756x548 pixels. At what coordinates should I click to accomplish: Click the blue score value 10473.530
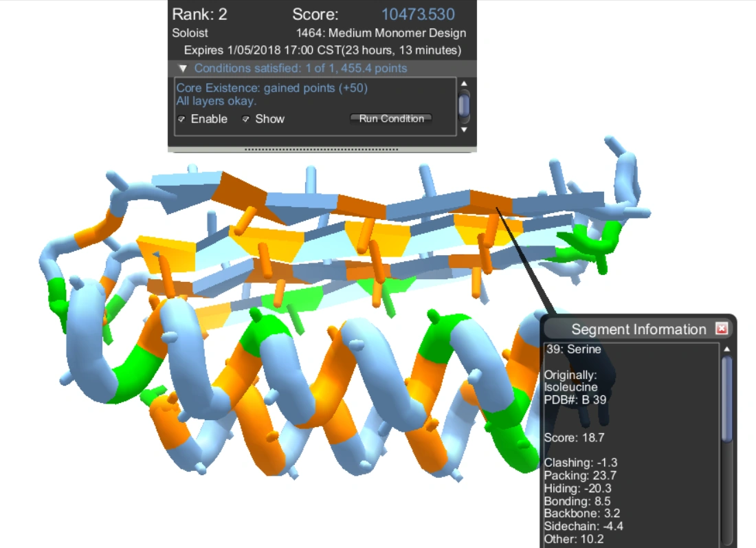click(418, 14)
